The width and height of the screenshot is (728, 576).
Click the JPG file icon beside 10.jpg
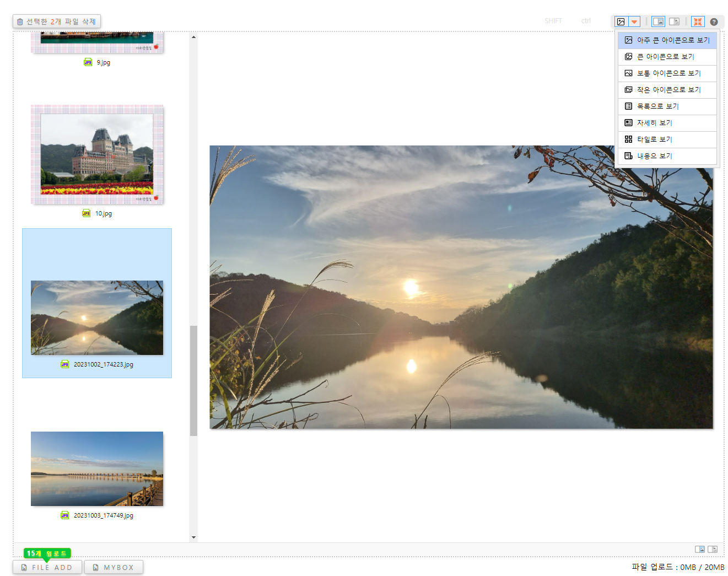[x=87, y=213]
